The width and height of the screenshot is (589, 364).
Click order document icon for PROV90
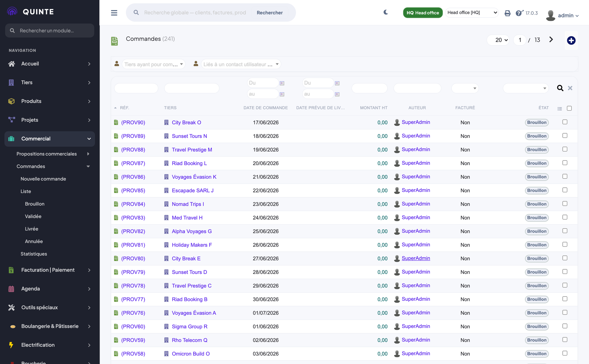pyautogui.click(x=116, y=122)
